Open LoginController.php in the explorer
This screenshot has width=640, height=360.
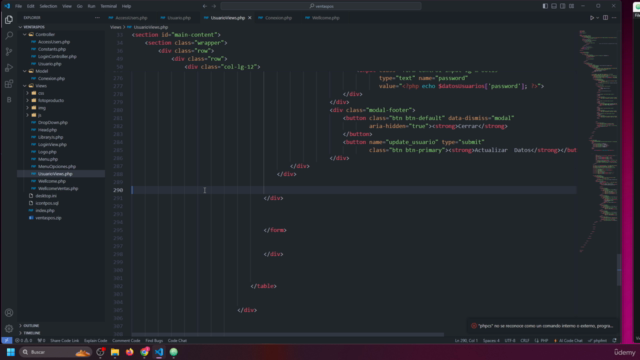pyautogui.click(x=57, y=56)
